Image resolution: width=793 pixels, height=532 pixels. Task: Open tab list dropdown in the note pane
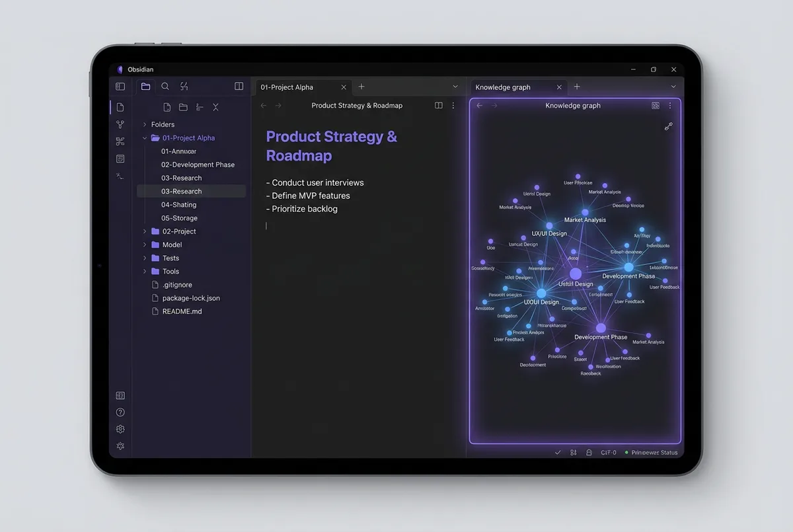(455, 87)
